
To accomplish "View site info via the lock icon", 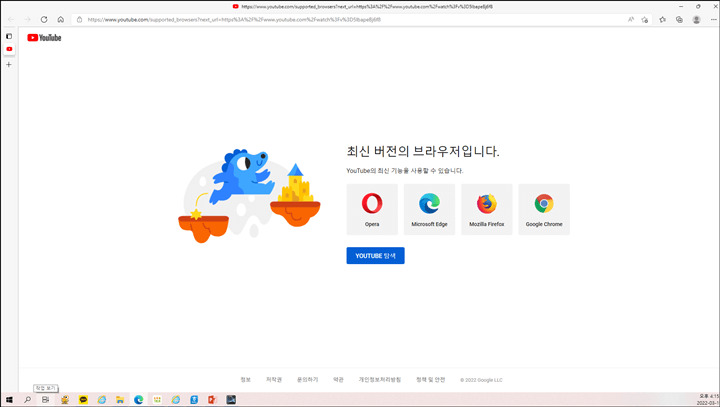I will [x=79, y=20].
